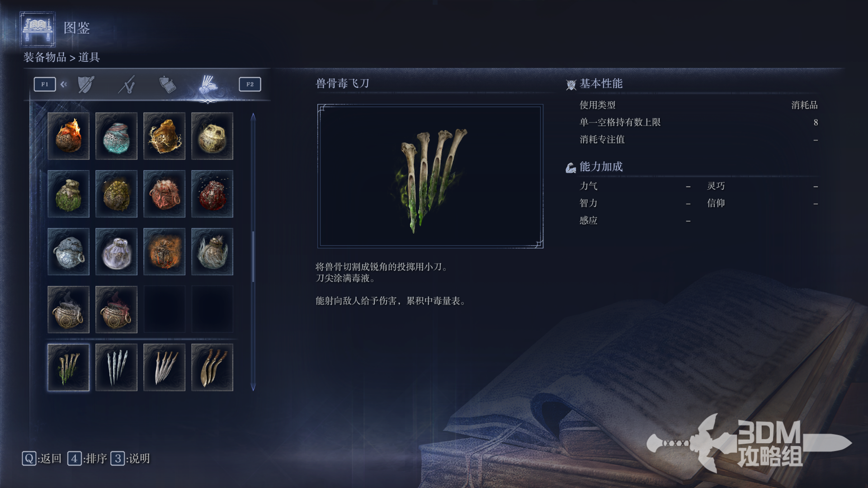Click scrollbar up arrow on item list

point(253,117)
